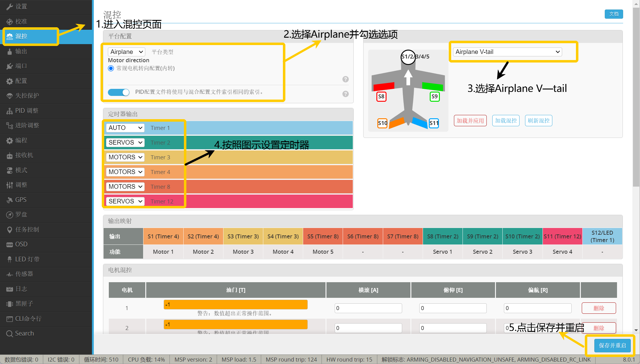Select the 常规电机转向配置 radio button

[x=111, y=68]
